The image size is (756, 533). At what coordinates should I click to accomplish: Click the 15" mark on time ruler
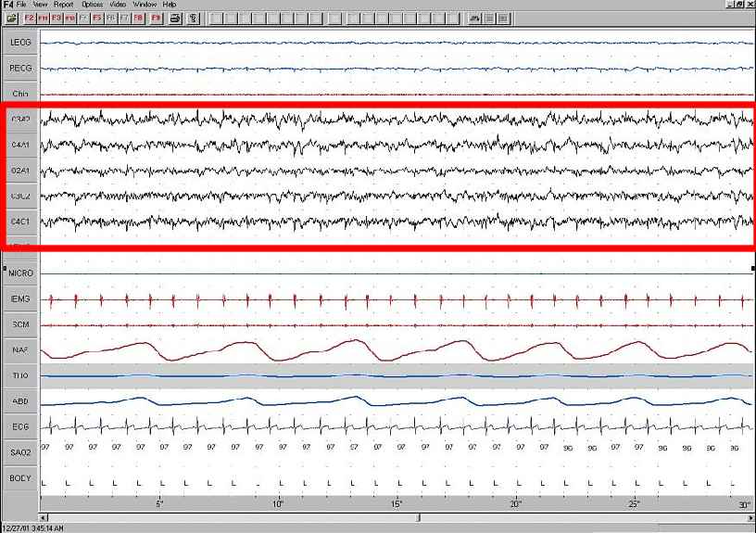pyautogui.click(x=397, y=503)
